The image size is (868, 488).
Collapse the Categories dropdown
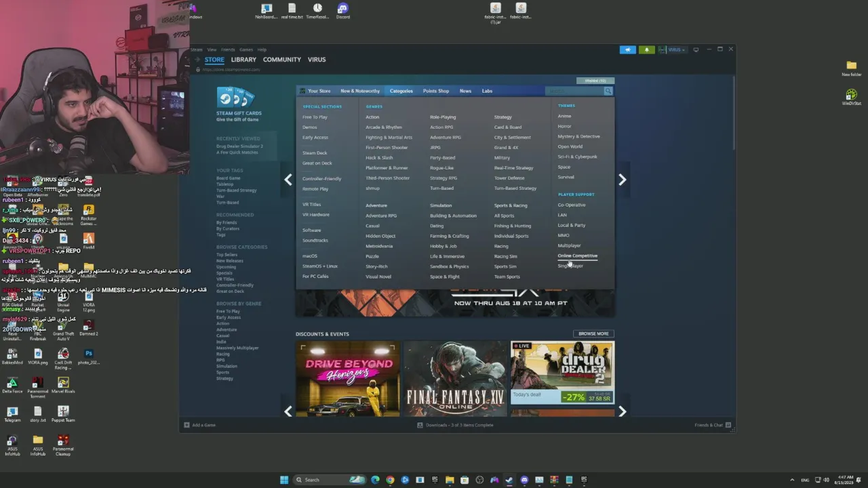coord(401,91)
